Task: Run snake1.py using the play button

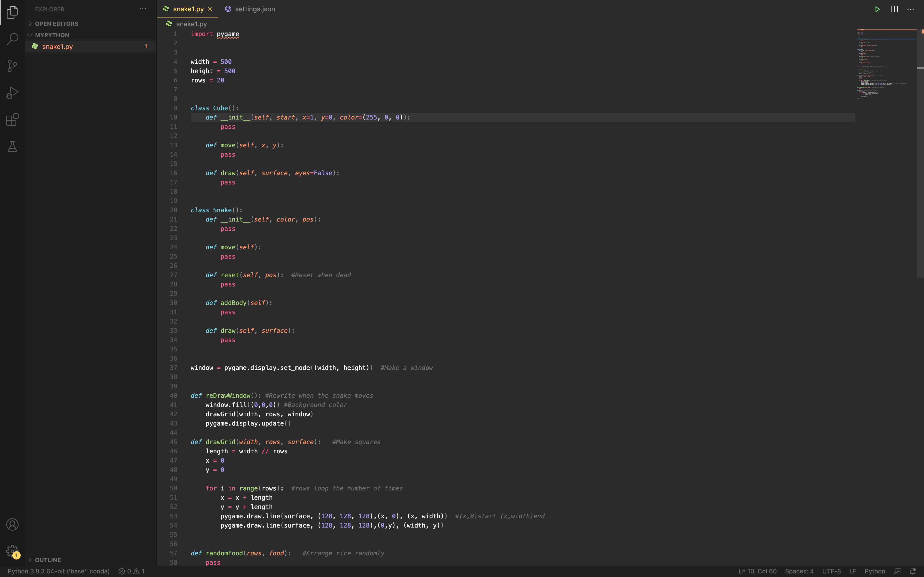Action: [x=877, y=9]
